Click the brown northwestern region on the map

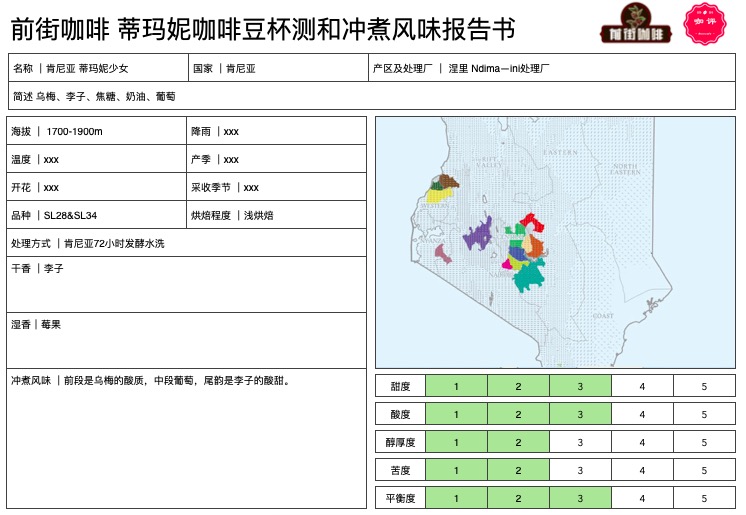coord(448,181)
